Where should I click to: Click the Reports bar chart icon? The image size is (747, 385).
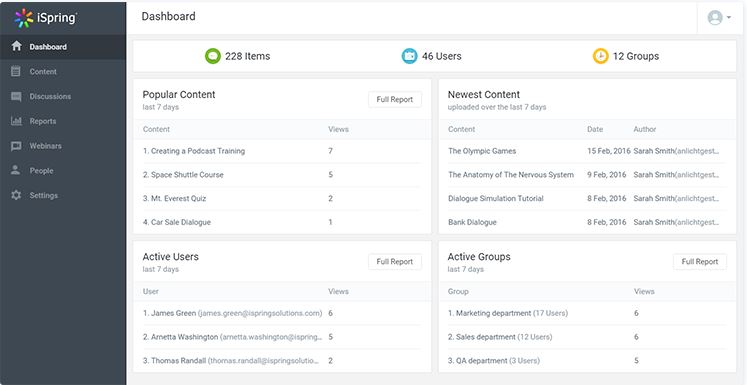pos(16,121)
